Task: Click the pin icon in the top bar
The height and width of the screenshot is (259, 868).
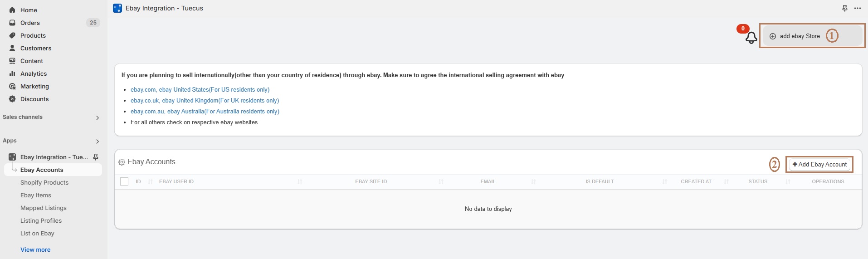Action: point(844,8)
